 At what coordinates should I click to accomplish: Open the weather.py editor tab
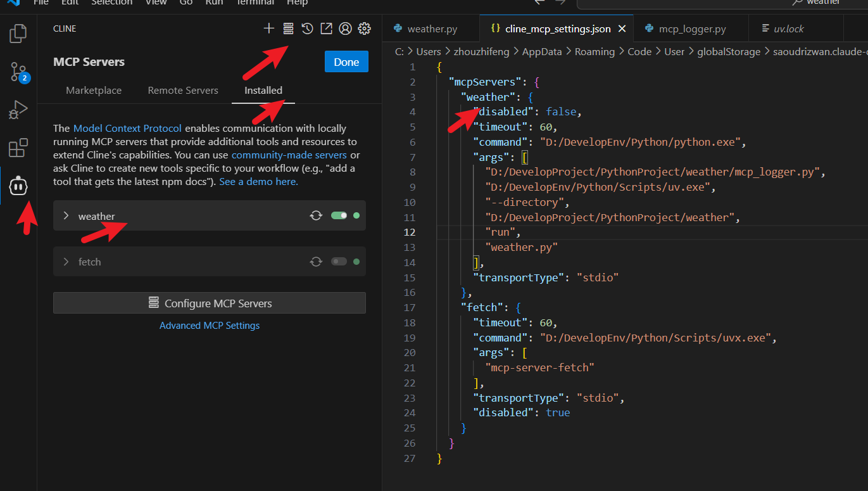[x=431, y=29]
